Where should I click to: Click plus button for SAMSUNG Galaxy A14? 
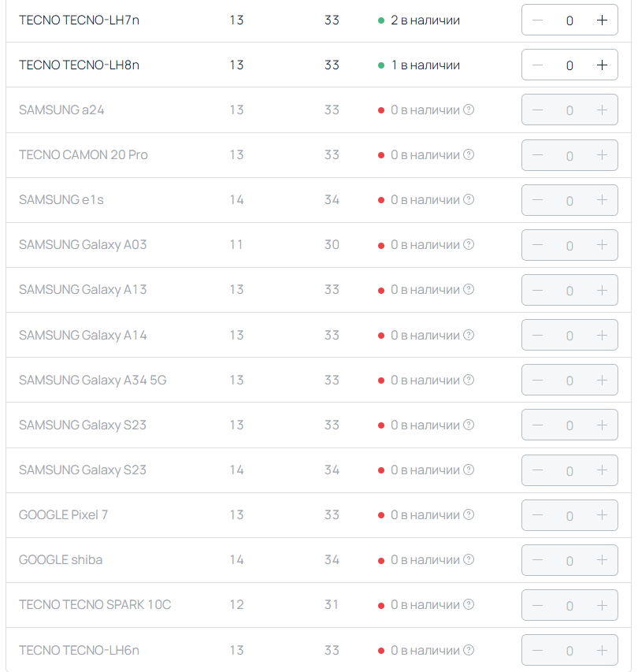click(x=602, y=335)
